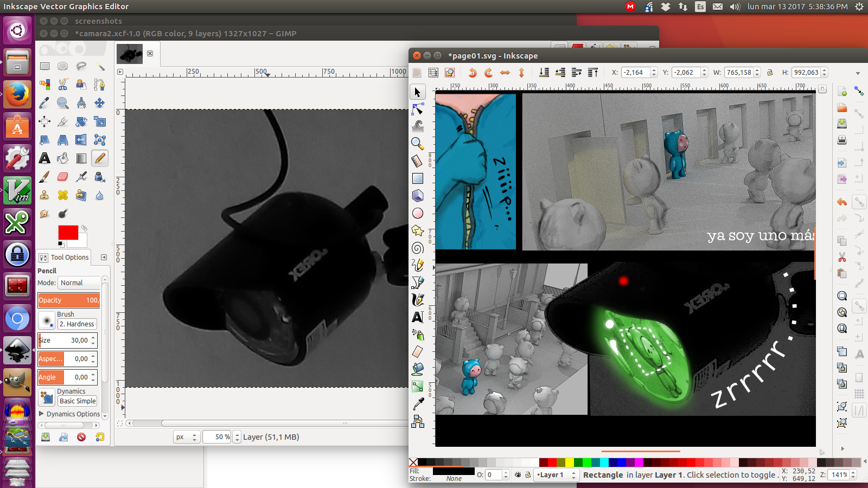Open Ubuntu dash home button

(x=17, y=30)
